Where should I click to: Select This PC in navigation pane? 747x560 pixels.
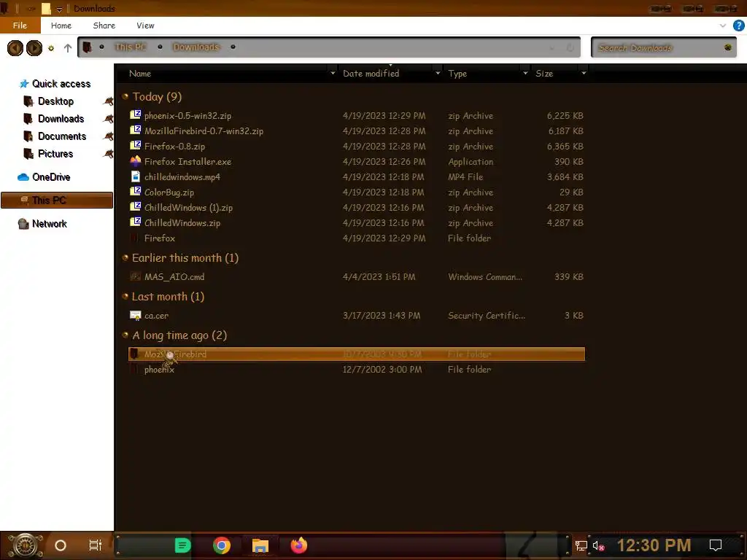(x=57, y=201)
